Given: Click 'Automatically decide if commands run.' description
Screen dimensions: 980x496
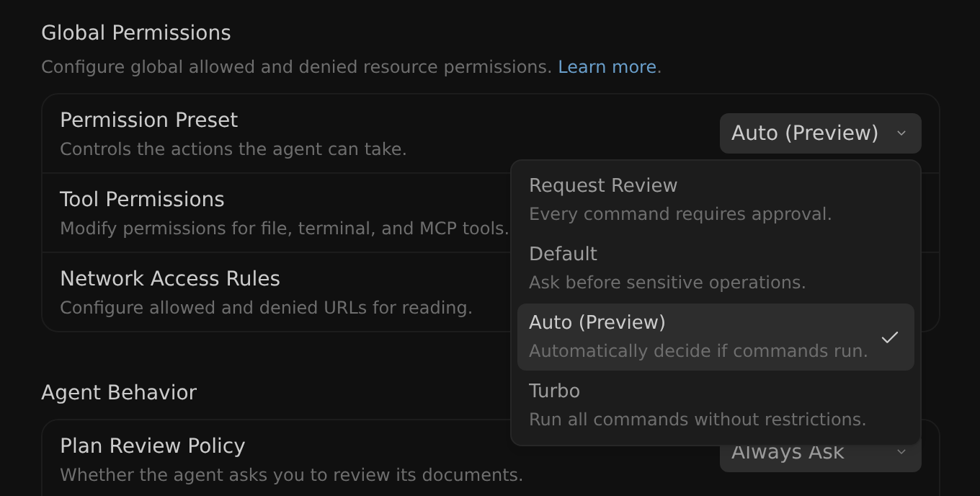Looking at the screenshot, I should 698,351.
